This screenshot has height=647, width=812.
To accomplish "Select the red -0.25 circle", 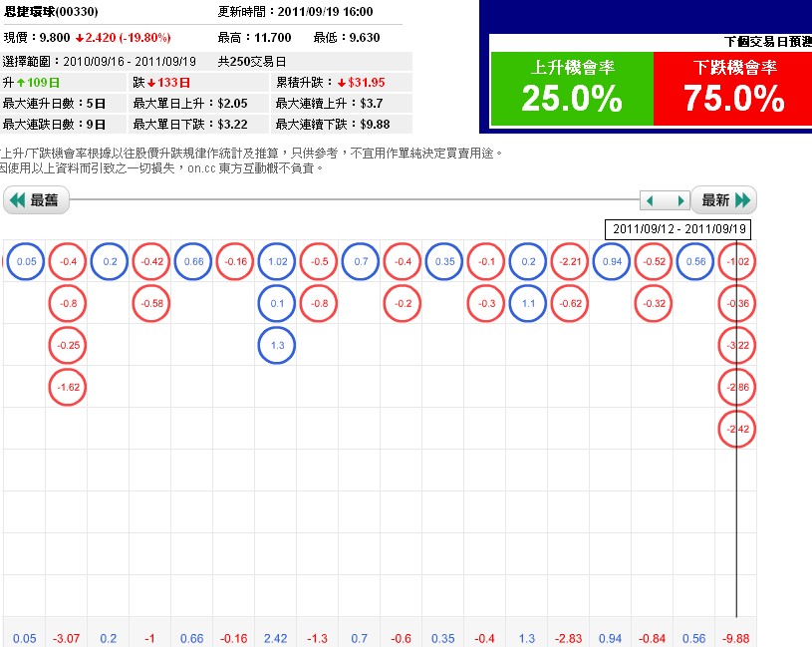I will pos(68,345).
